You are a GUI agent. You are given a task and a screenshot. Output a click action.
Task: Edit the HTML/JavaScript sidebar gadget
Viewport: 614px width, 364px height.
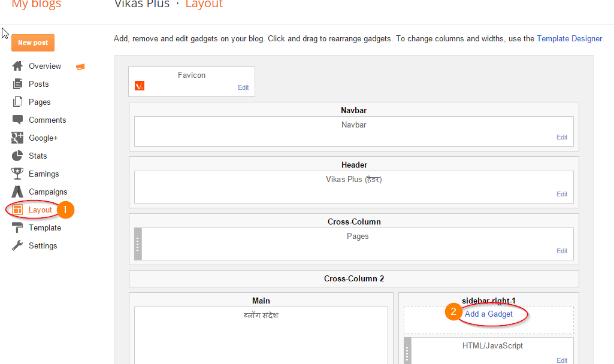pyautogui.click(x=562, y=360)
